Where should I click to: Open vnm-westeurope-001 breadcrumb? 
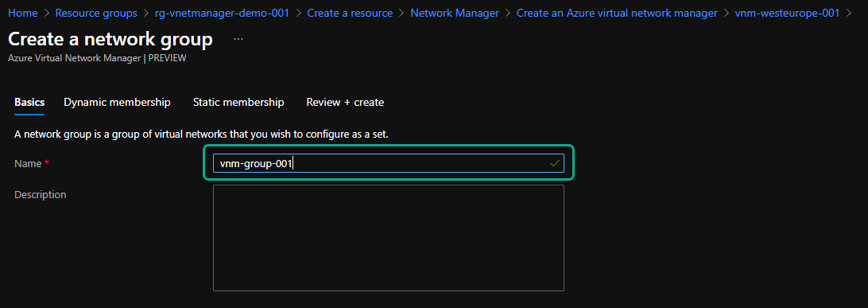pos(787,14)
